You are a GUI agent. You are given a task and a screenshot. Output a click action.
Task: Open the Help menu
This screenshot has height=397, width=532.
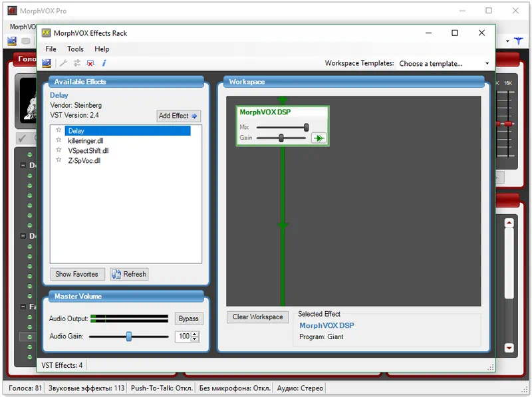tap(102, 49)
